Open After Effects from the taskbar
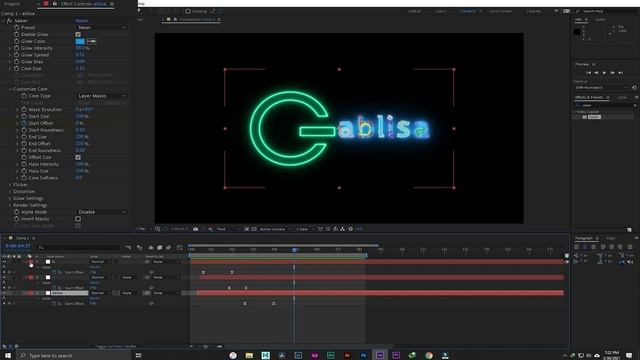Image resolution: width=640 pixels, height=360 pixels. (x=380, y=355)
